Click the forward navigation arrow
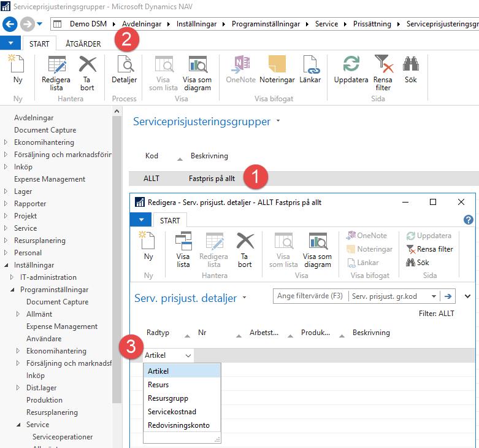This screenshot has width=479, height=448. tap(28, 24)
